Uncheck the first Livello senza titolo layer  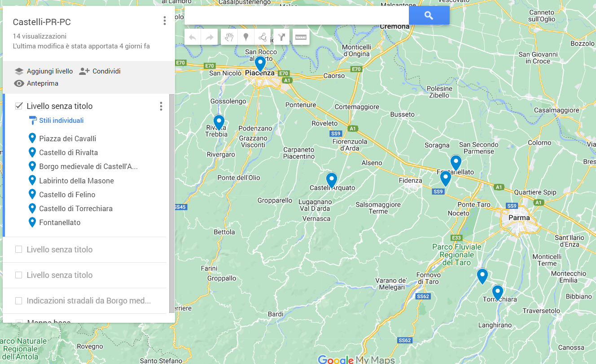(19, 106)
